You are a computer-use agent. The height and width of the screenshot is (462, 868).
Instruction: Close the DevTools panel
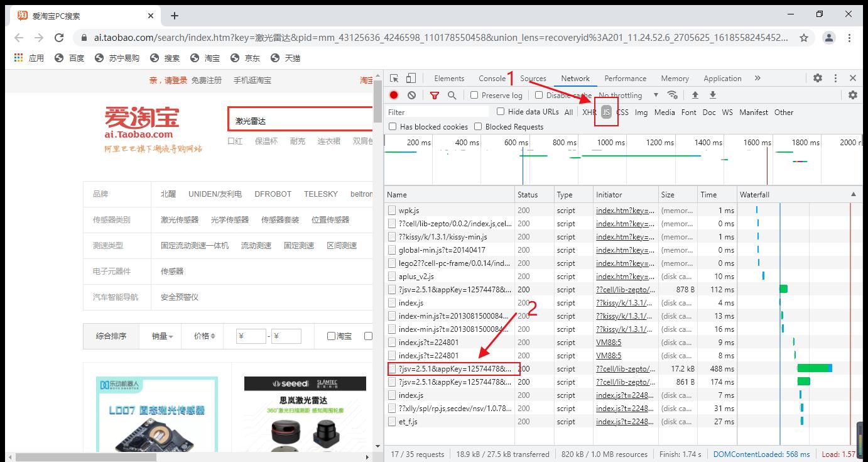pos(853,78)
